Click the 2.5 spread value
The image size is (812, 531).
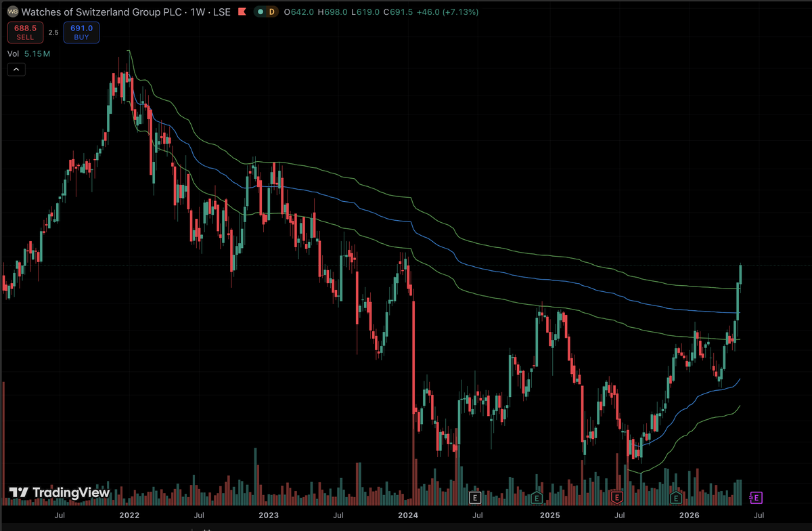point(53,33)
